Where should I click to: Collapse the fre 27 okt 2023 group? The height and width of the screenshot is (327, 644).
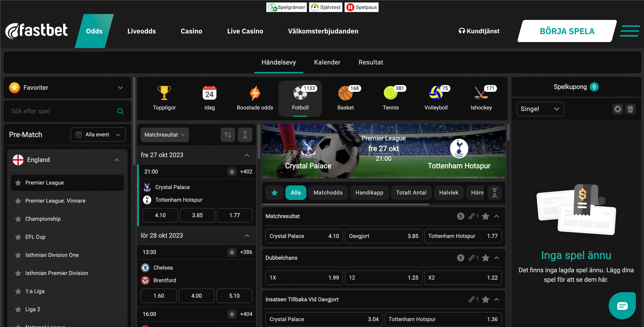coord(247,155)
